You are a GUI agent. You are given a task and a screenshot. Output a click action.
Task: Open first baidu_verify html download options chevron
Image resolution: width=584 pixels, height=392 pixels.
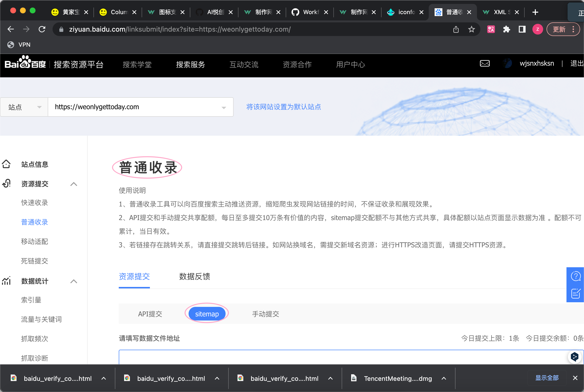pos(104,378)
